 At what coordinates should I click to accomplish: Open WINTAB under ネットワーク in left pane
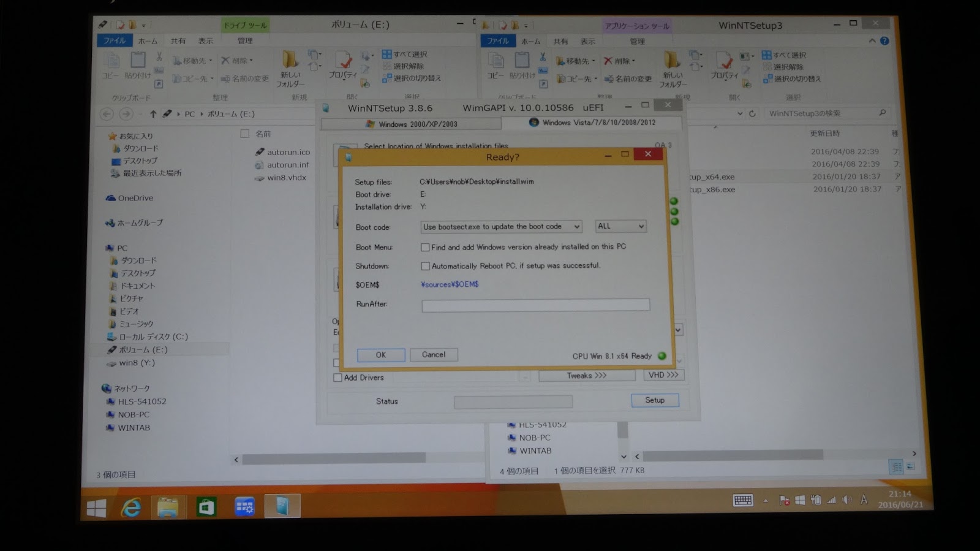click(x=128, y=428)
